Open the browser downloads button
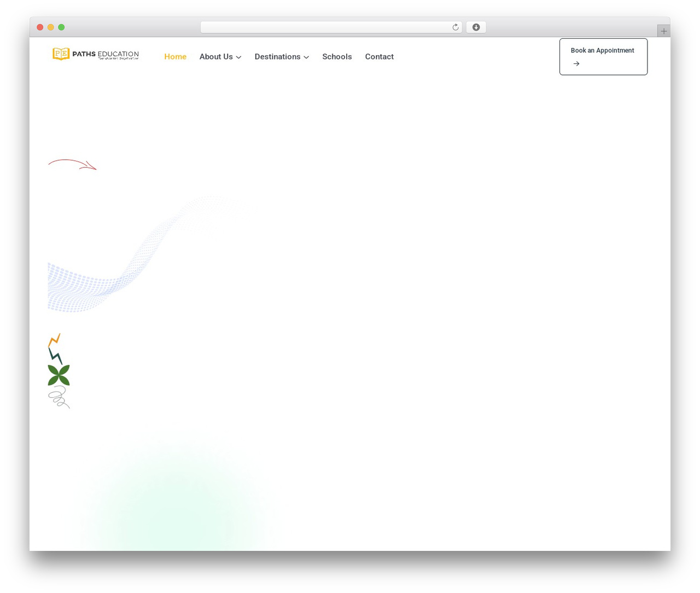 pos(476,27)
